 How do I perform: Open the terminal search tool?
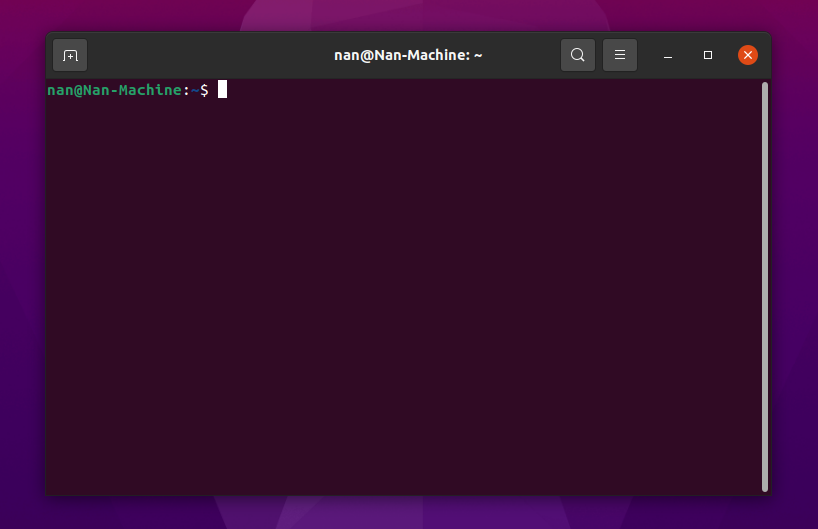pos(578,55)
